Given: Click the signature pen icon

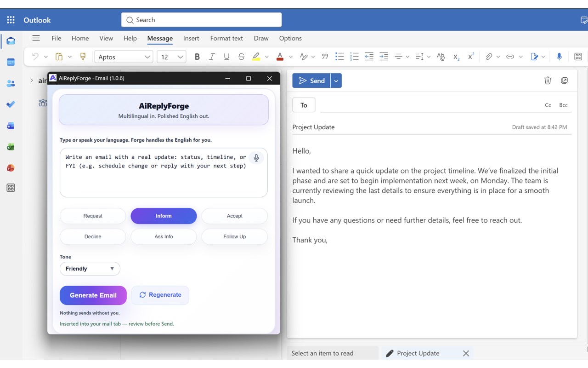Looking at the screenshot, I should tap(534, 57).
